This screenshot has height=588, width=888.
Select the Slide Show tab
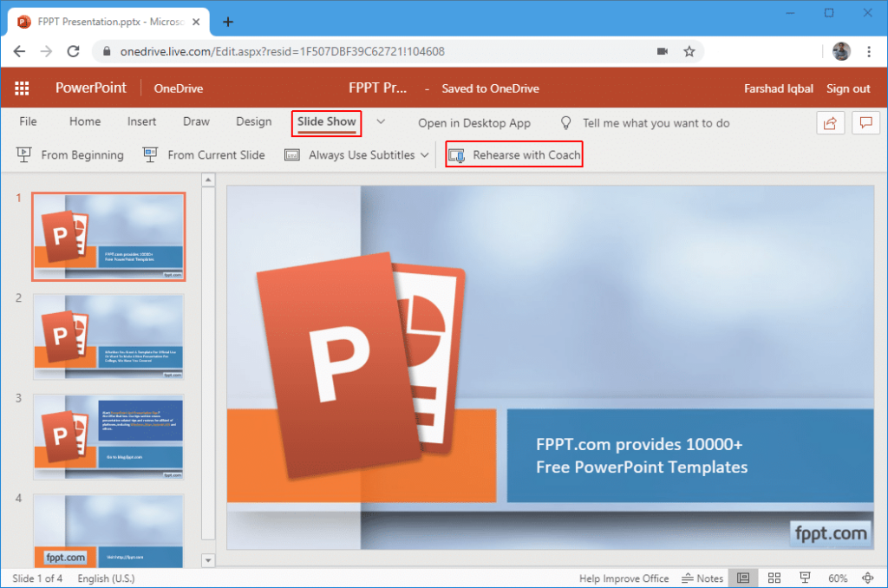[x=327, y=122]
